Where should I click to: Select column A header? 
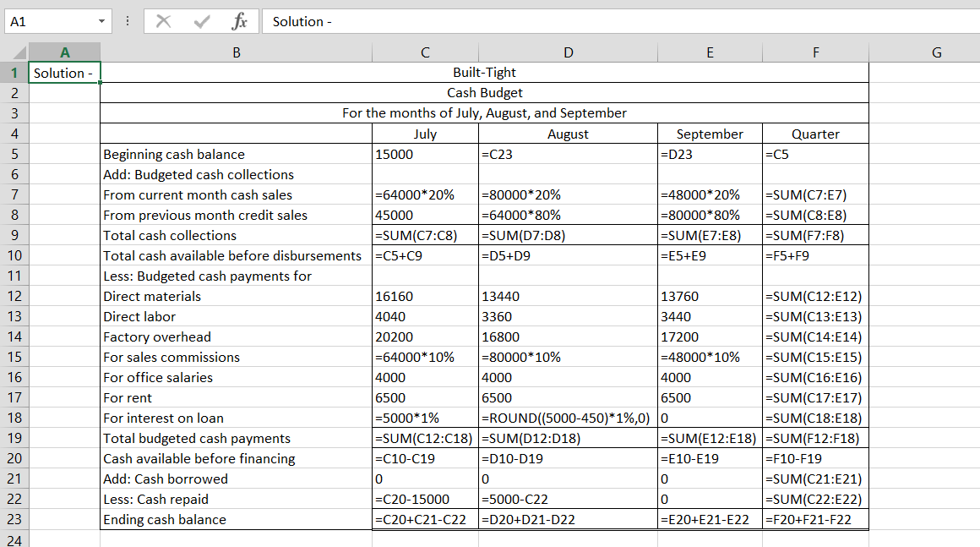(64, 52)
